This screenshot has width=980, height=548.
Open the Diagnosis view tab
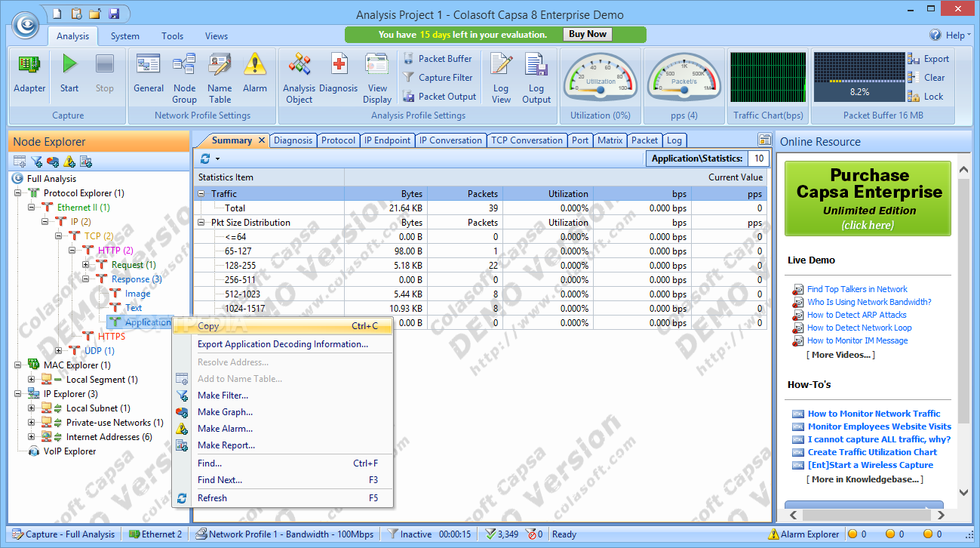pyautogui.click(x=293, y=140)
